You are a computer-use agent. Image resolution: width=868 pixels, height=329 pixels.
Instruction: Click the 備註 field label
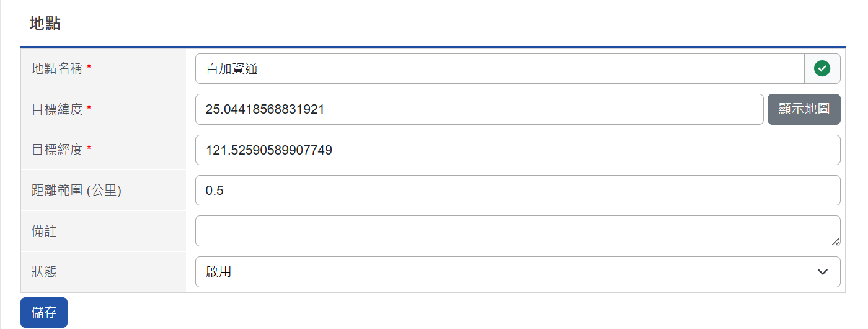click(x=44, y=231)
